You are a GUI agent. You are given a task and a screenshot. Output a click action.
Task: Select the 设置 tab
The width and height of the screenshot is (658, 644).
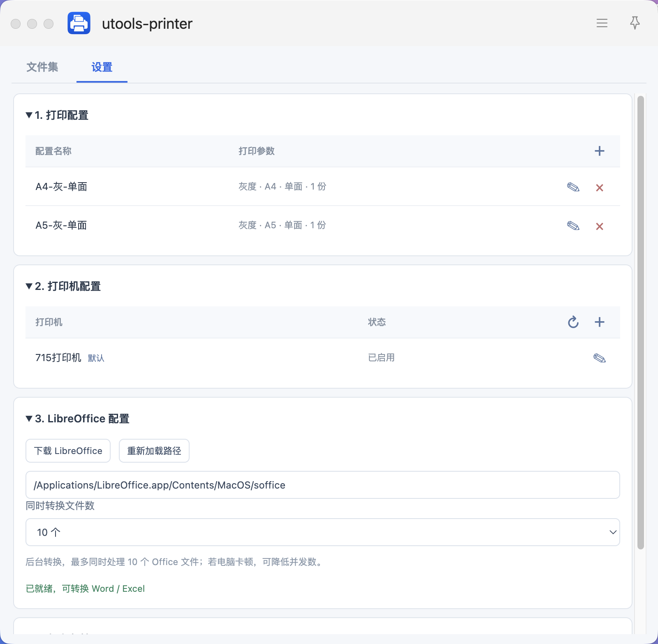coord(102,67)
